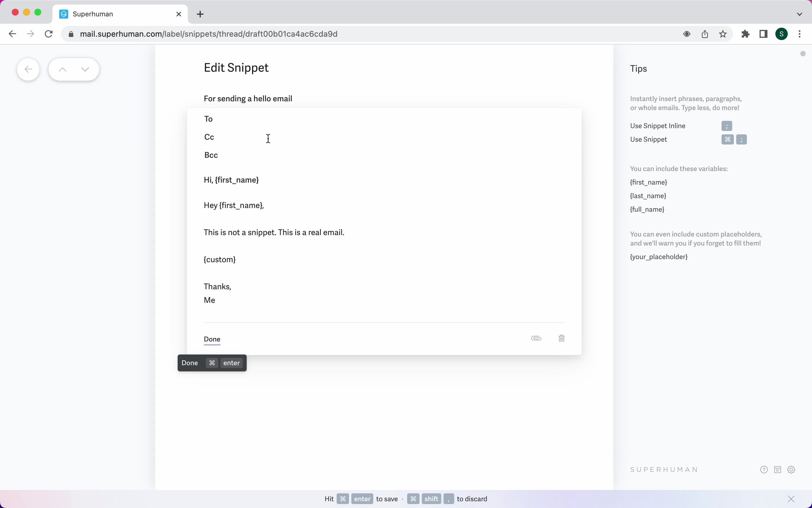Click the extension icon in address bar
812x508 pixels.
tap(687, 34)
